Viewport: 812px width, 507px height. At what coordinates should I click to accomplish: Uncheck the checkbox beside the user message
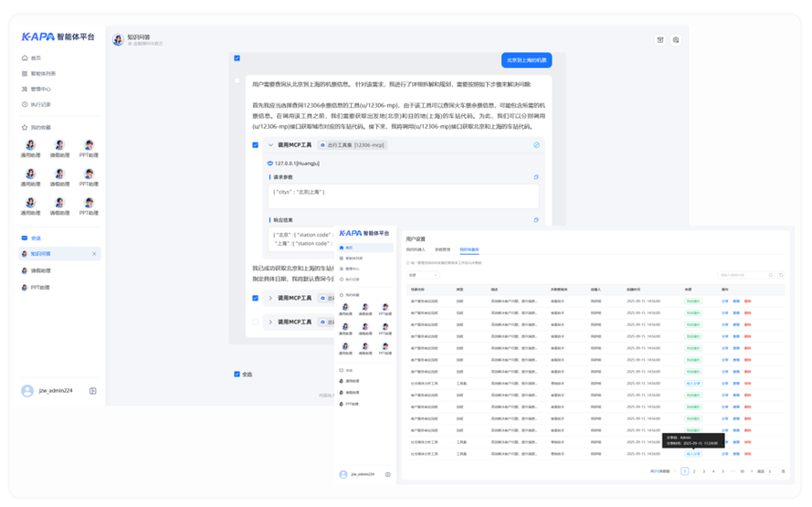coord(237,58)
